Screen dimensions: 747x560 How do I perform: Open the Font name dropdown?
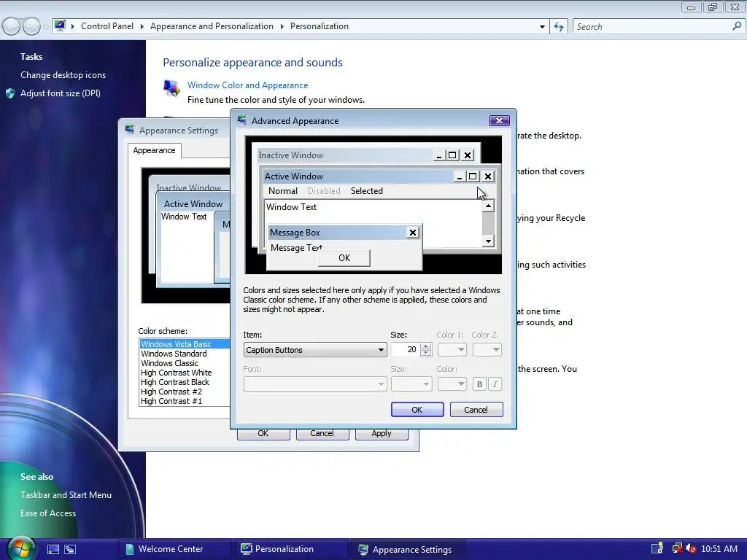tap(315, 384)
